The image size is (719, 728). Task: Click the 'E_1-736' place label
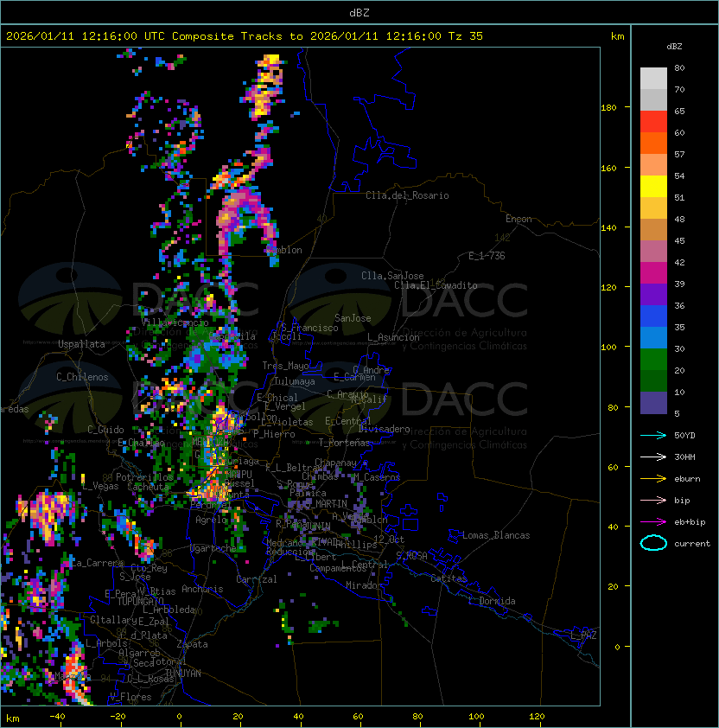(487, 256)
